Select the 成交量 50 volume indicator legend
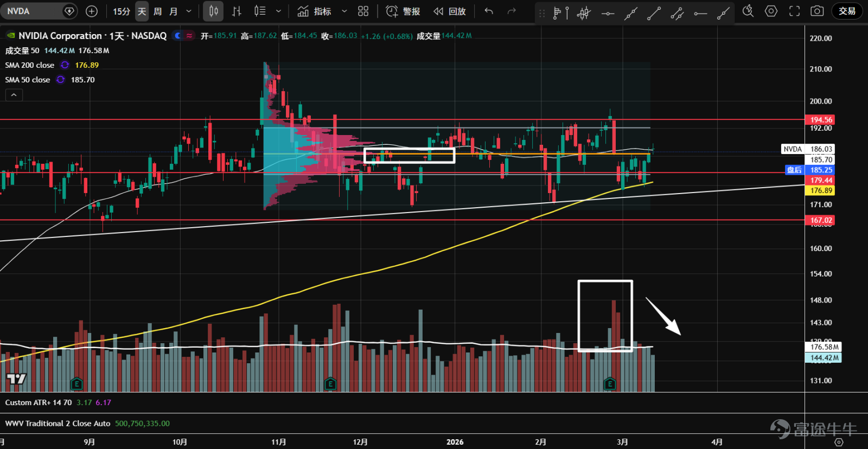This screenshot has height=449, width=868. 22,50
